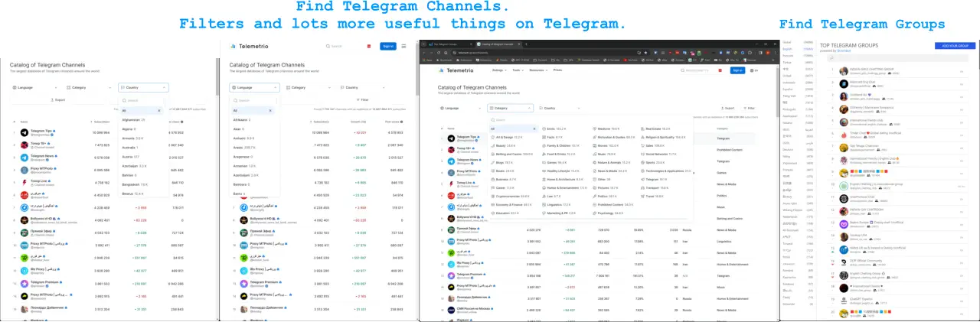Choose English in the groups language list
Image resolution: width=980 pixels, height=322 pixels.
click(x=787, y=48)
